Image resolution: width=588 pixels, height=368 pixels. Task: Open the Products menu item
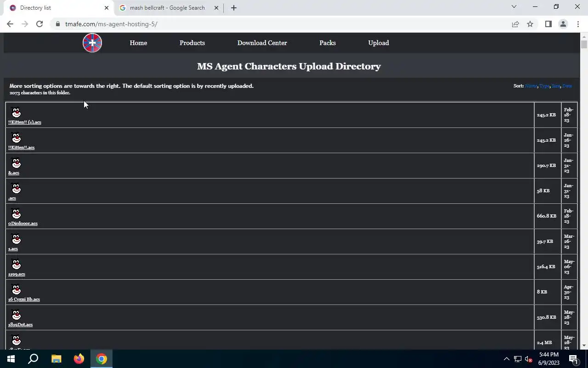point(192,43)
